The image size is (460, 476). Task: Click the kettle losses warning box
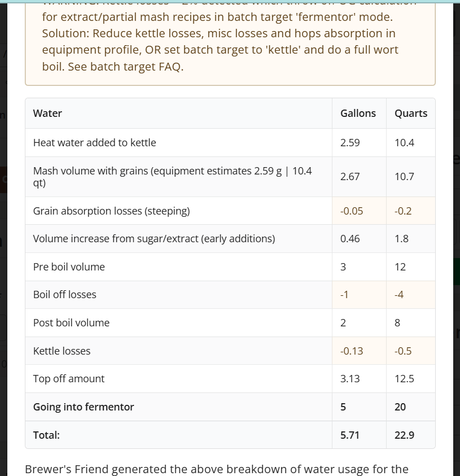[230, 42]
